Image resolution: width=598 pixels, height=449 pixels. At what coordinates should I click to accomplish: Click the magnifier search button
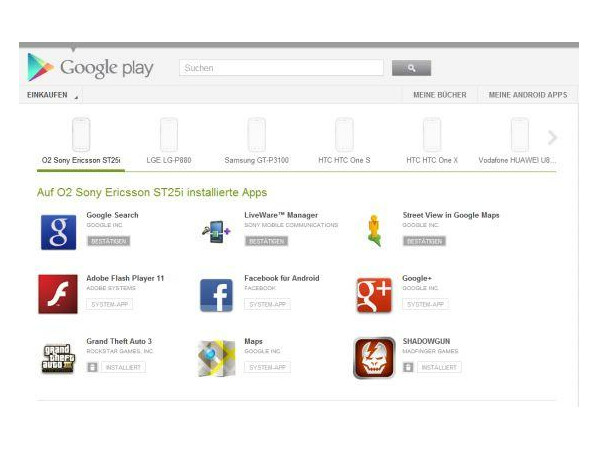412,68
